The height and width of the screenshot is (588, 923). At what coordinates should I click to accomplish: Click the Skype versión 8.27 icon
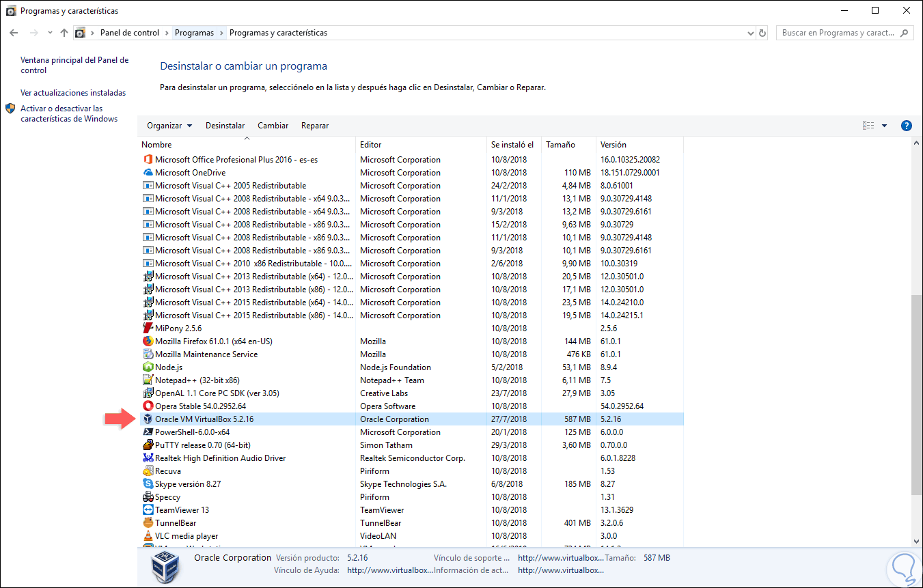pyautogui.click(x=148, y=484)
